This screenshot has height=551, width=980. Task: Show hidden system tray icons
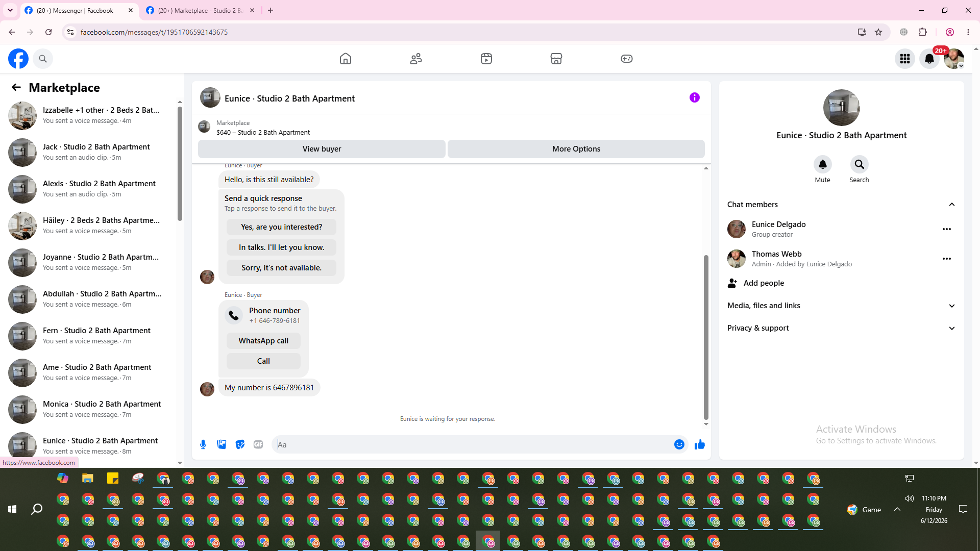click(897, 509)
